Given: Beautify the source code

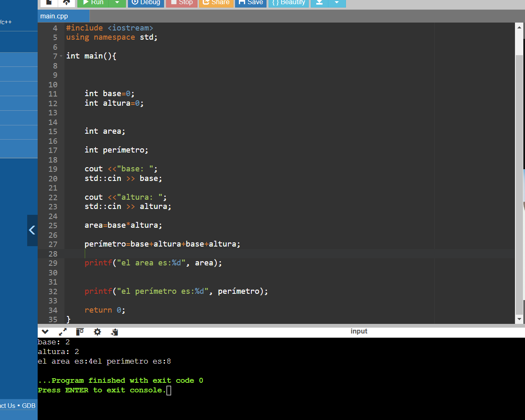Looking at the screenshot, I should click(x=288, y=3).
